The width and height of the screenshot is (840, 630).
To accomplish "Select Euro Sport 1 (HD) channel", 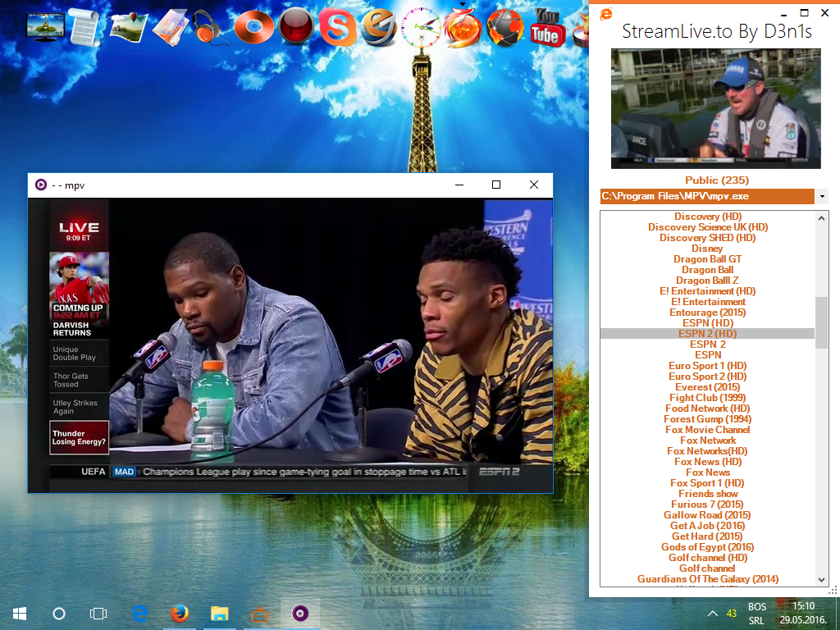I will pyautogui.click(x=708, y=366).
